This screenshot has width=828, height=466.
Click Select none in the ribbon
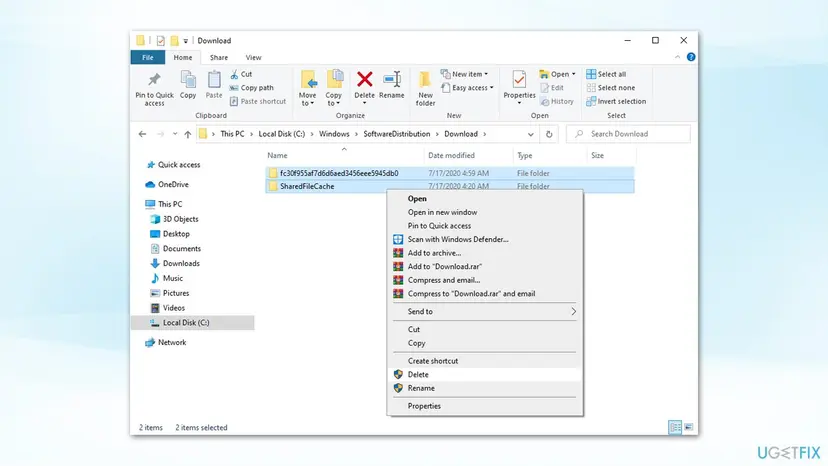[611, 88]
